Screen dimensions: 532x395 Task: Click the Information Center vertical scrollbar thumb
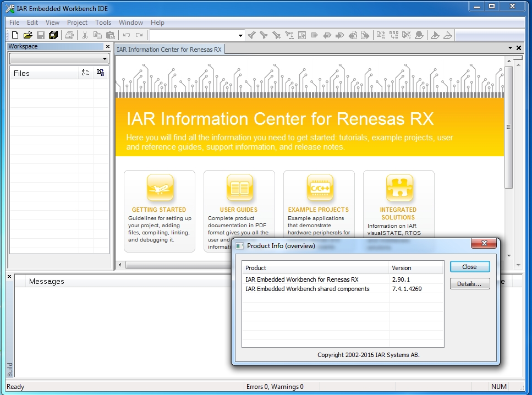[508, 127]
